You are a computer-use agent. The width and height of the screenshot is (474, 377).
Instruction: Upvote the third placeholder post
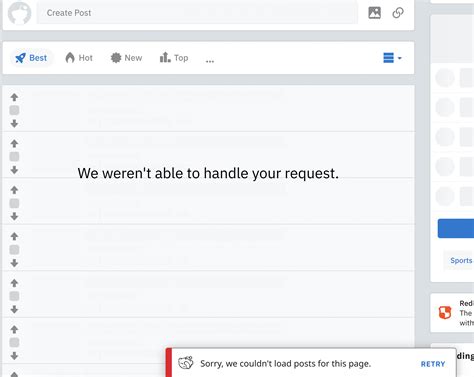(14, 190)
